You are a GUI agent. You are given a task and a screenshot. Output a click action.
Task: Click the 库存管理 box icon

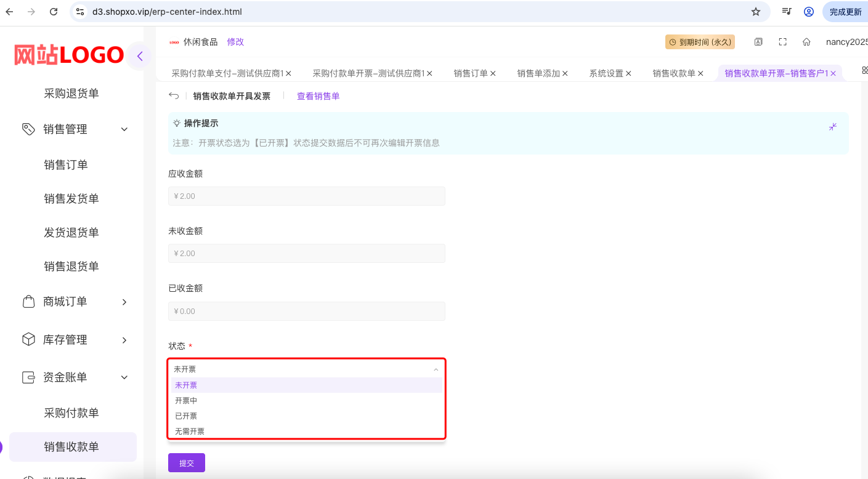tap(28, 339)
